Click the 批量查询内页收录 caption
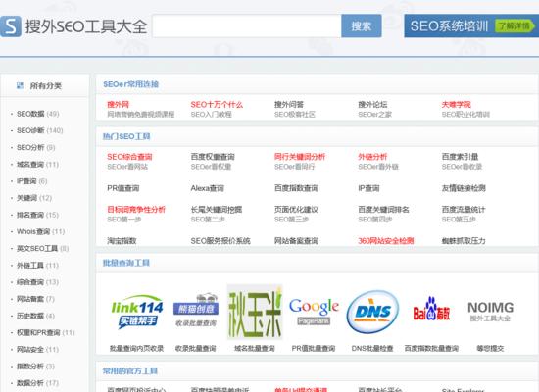Image resolution: width=539 pixels, height=392 pixels. tap(136, 348)
